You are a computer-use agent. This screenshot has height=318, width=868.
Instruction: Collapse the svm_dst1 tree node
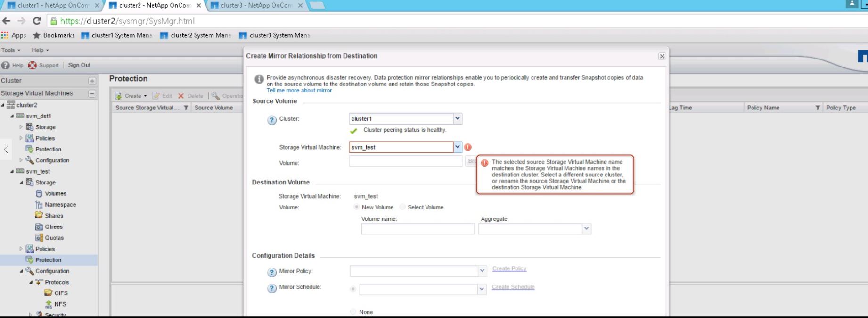pyautogui.click(x=12, y=116)
